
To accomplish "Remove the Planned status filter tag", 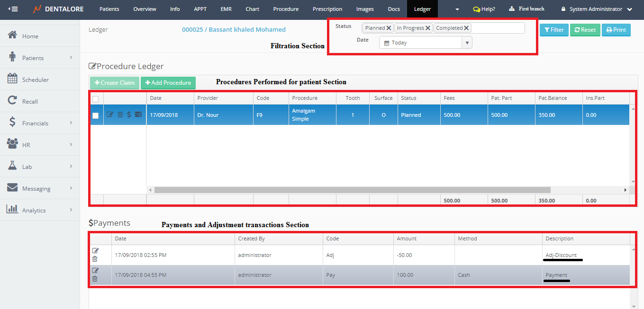I will (x=389, y=28).
